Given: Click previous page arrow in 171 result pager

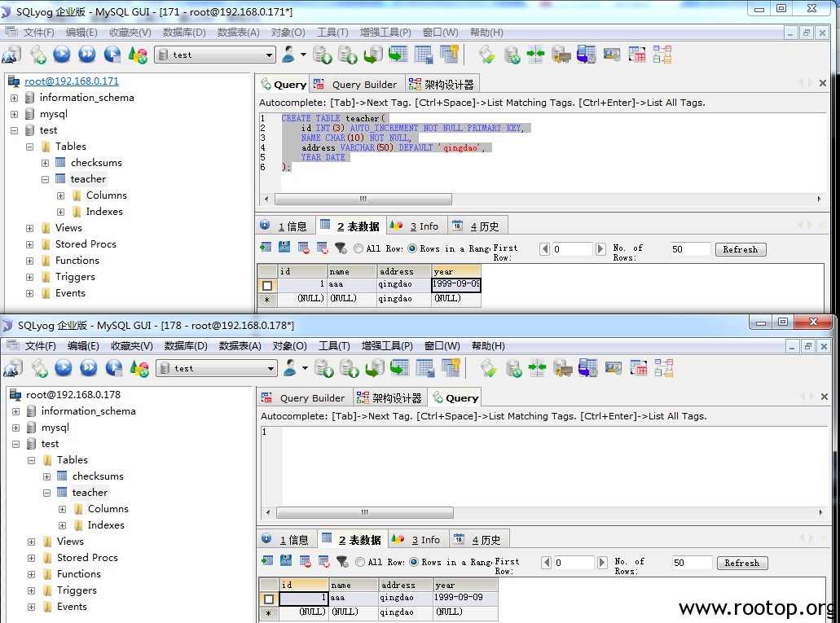Looking at the screenshot, I should [x=545, y=249].
